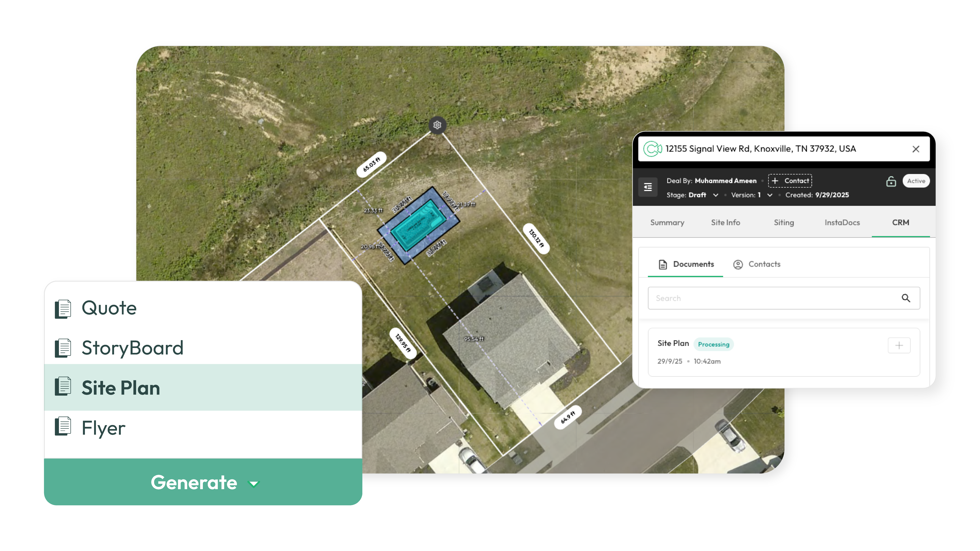The width and height of the screenshot is (980, 551).
Task: Switch to the CRM tab
Action: [900, 222]
